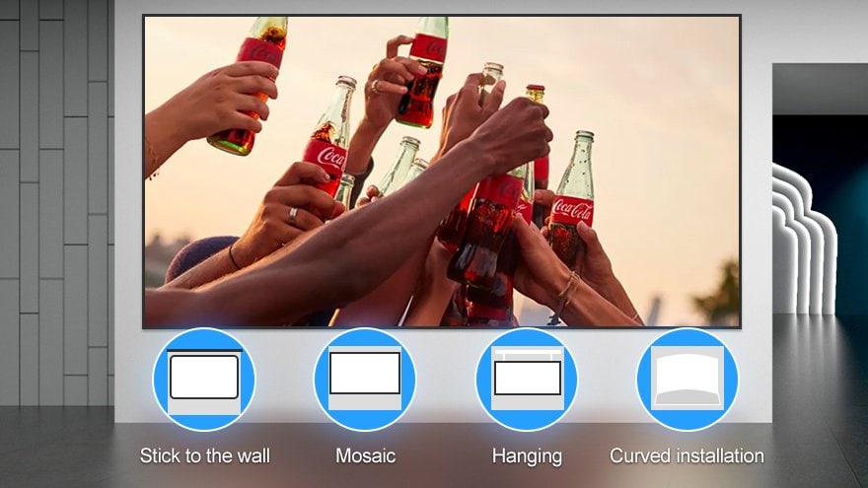Choose the Hanging installation icon

tap(527, 380)
